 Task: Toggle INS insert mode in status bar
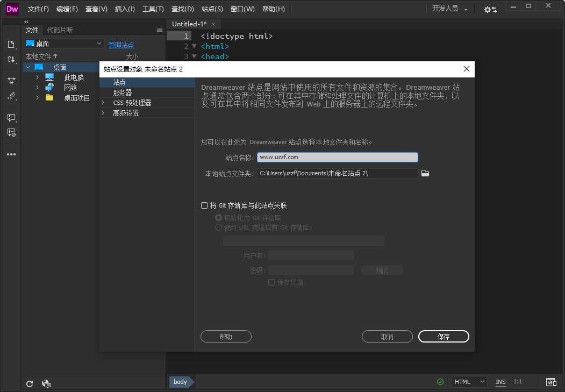click(x=500, y=382)
